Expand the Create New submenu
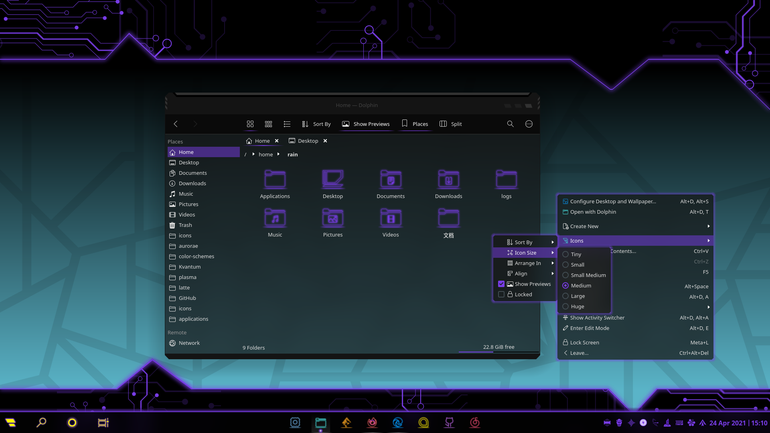Screen dimensions: 770x433 (x=635, y=226)
